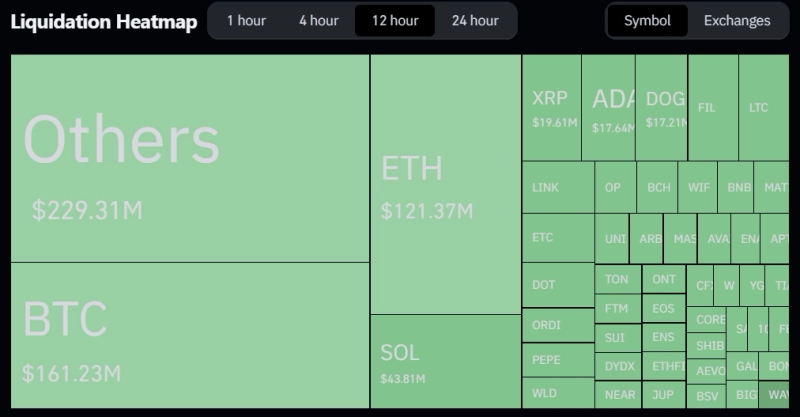
Task: Toggle view to Exchanges
Action: coord(737,20)
